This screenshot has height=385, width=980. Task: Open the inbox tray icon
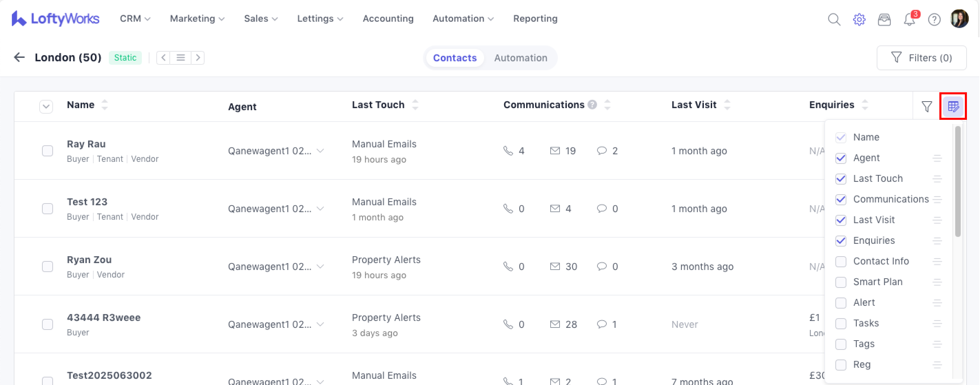pos(884,19)
